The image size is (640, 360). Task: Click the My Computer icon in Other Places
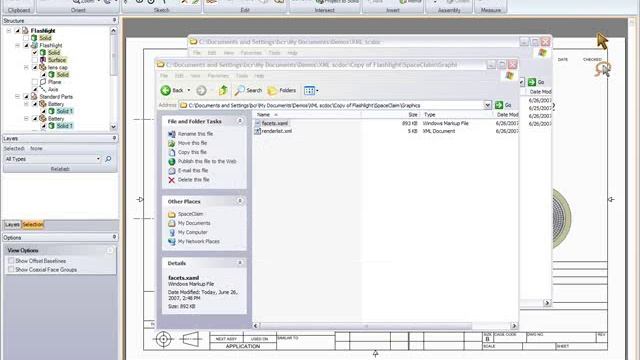coord(172,232)
